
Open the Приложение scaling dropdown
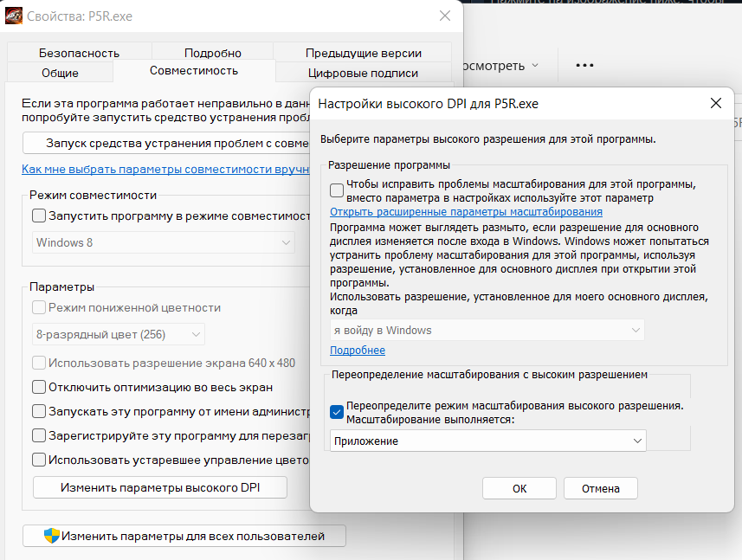(x=487, y=441)
